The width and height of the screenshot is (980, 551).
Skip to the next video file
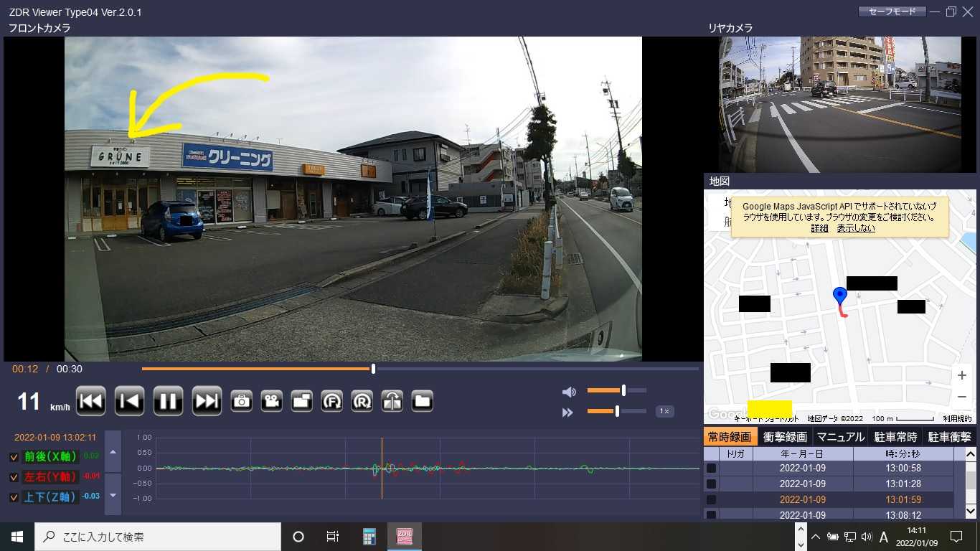(x=207, y=401)
